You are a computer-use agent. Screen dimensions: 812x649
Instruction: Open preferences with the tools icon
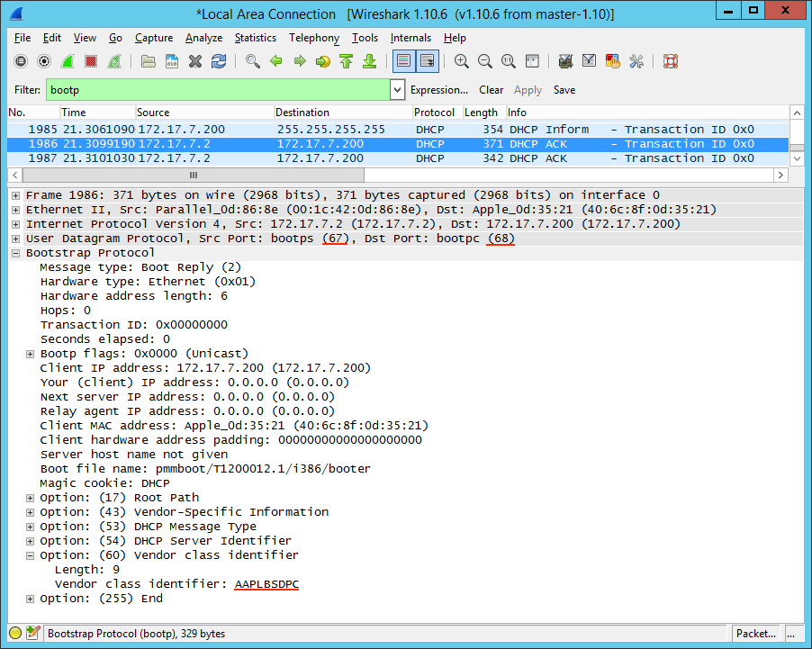coord(636,61)
